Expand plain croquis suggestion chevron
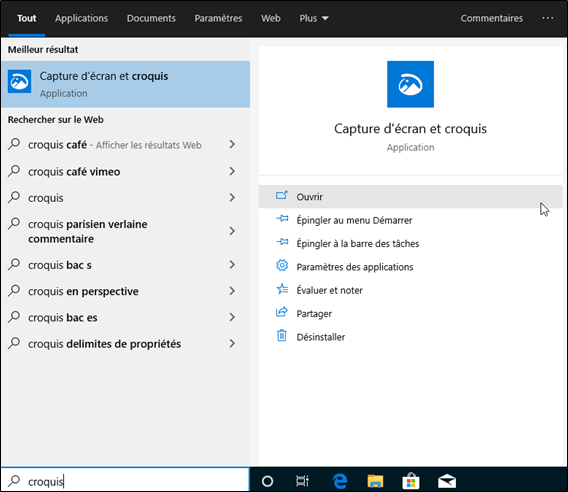The image size is (568, 492). tap(232, 197)
